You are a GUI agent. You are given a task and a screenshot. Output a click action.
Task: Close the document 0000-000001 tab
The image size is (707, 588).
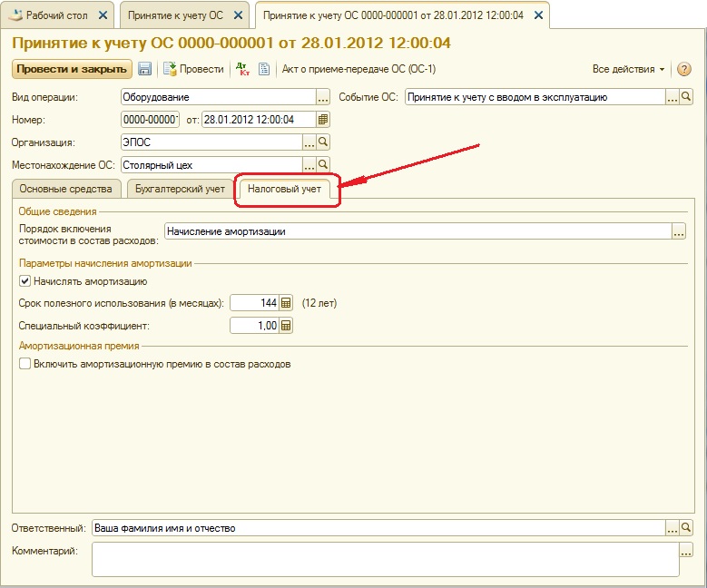(x=538, y=15)
